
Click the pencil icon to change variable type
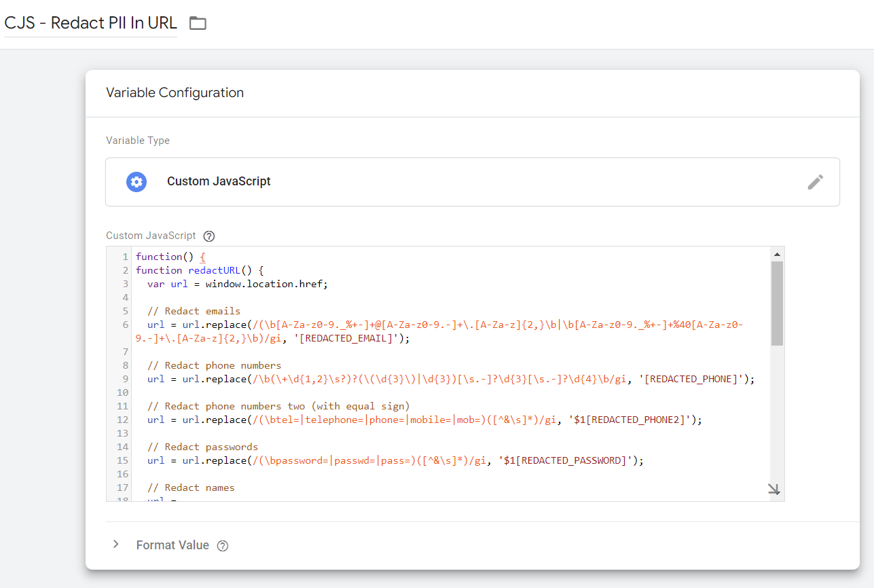click(x=816, y=181)
